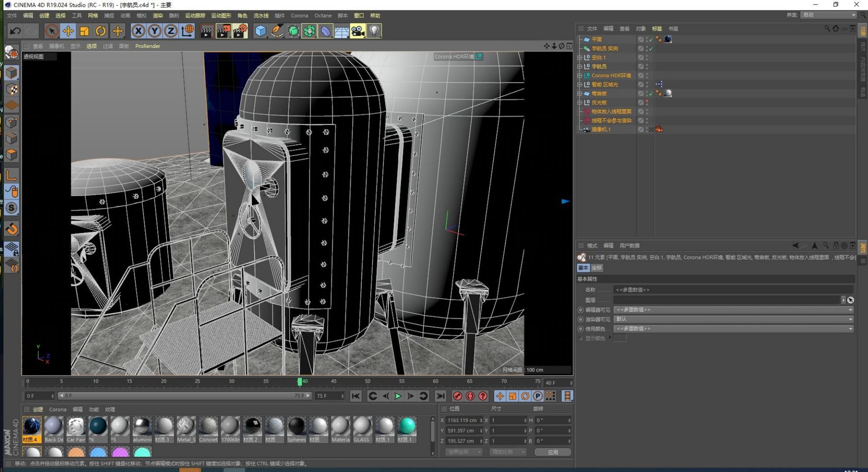Switch to Model mode in left palette
The image size is (868, 472).
coord(12,73)
